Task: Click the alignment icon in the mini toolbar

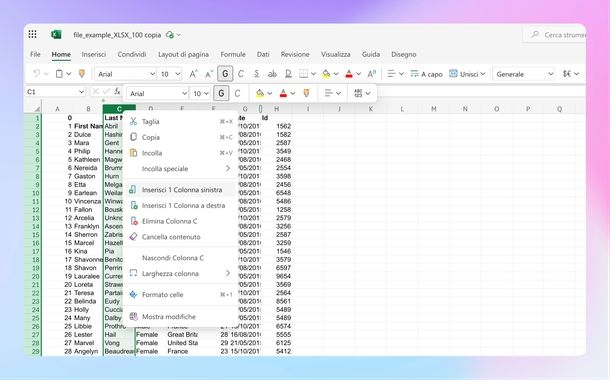Action: (x=329, y=93)
